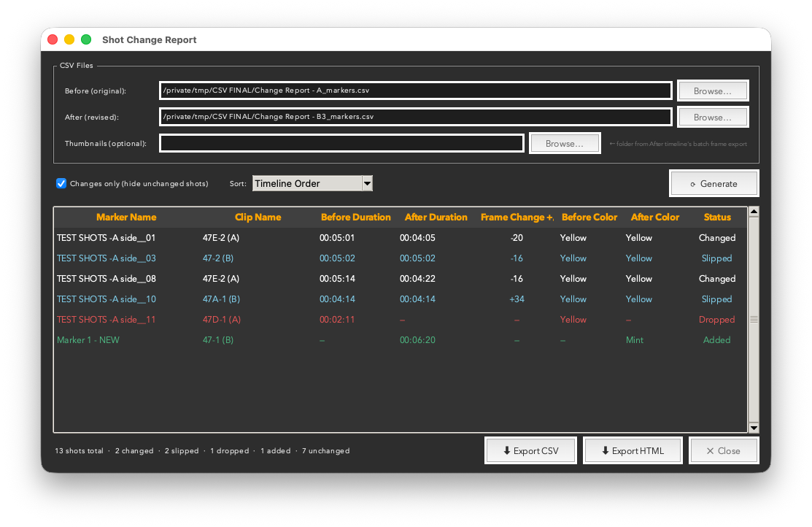
Task: Click clip name 47D-1 (A)
Action: (222, 320)
